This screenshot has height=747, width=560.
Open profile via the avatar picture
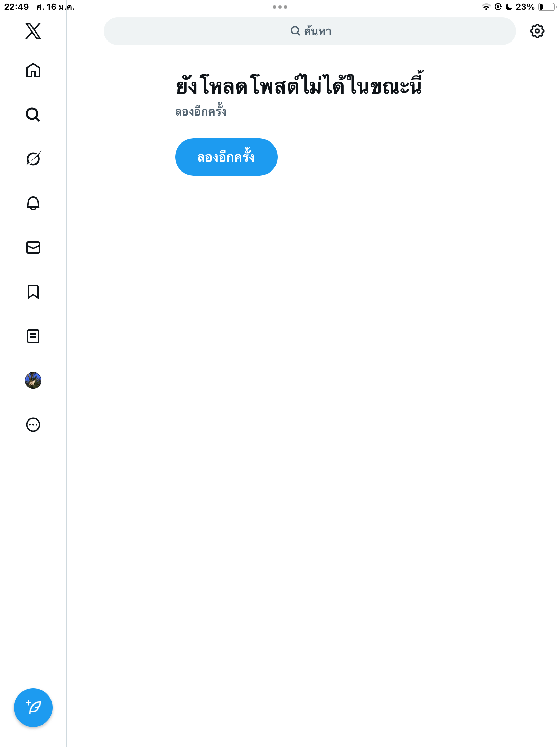[33, 380]
